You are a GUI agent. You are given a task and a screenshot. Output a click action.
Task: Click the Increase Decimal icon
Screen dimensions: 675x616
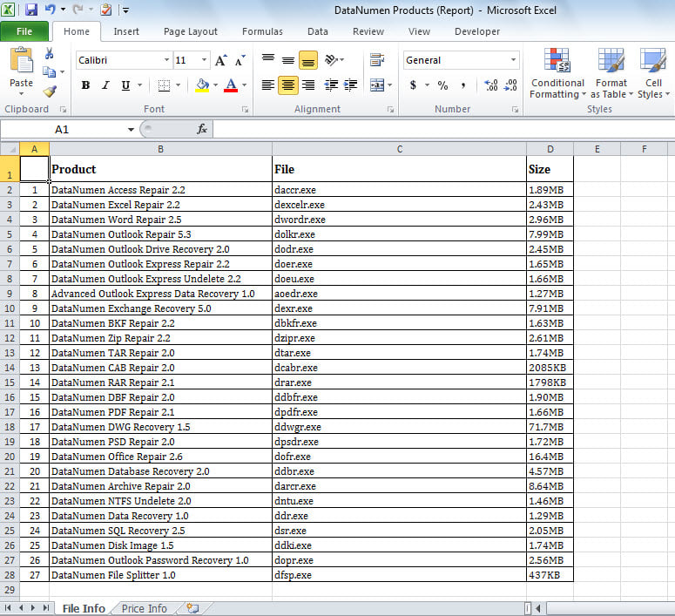(491, 85)
